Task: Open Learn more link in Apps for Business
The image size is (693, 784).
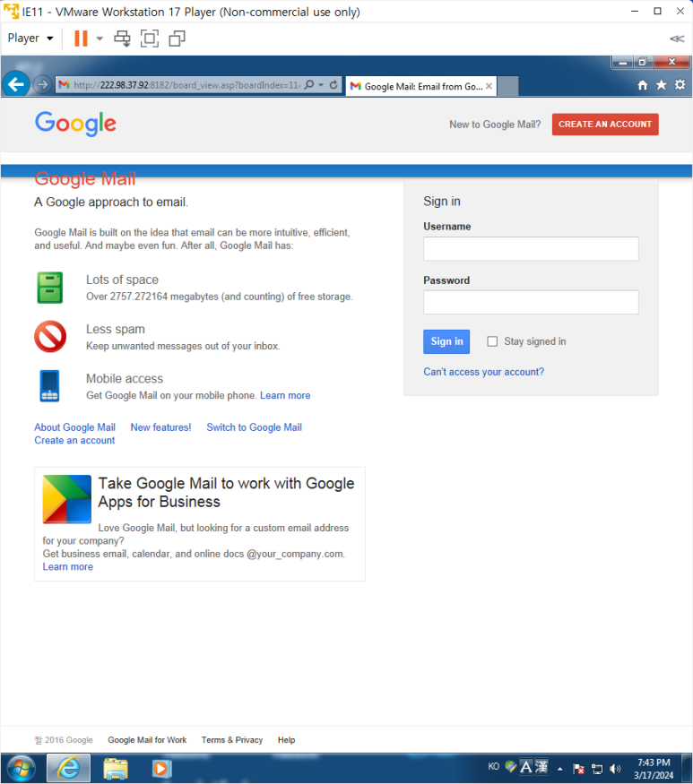Action: point(67,566)
